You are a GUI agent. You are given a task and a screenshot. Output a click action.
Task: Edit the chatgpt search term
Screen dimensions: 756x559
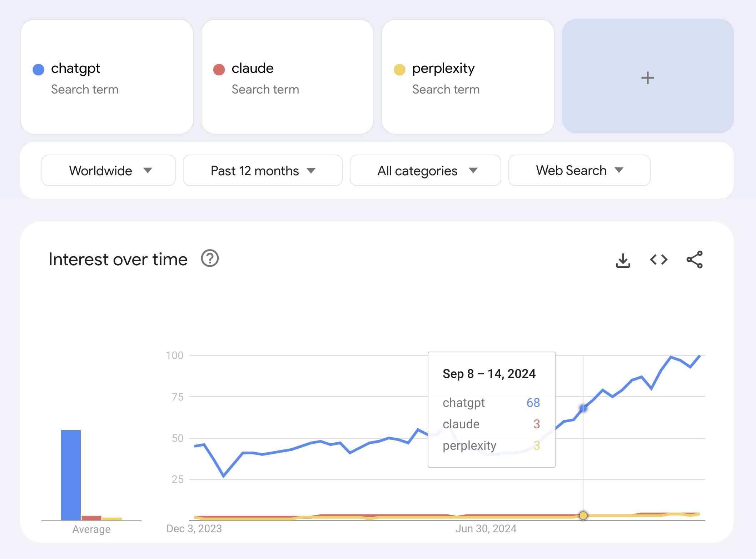tap(76, 68)
